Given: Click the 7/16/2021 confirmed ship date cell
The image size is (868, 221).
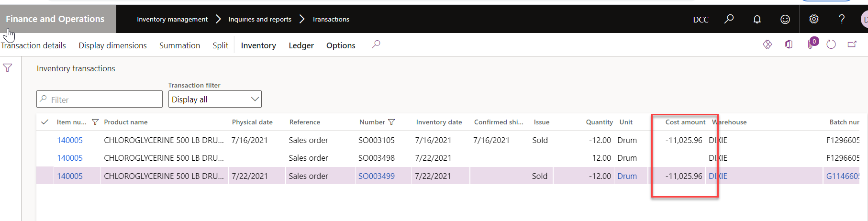Looking at the screenshot, I should pos(491,140).
